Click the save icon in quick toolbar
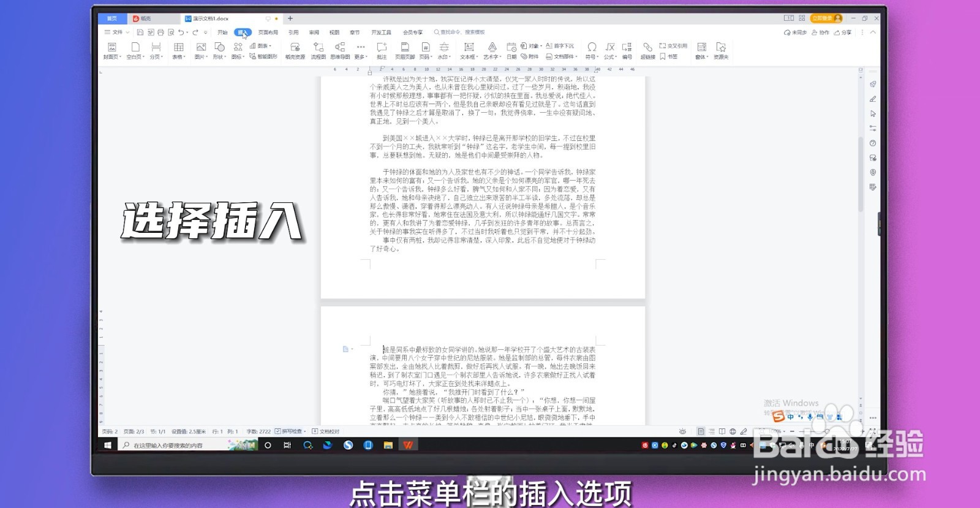This screenshot has height=508, width=980. click(140, 32)
